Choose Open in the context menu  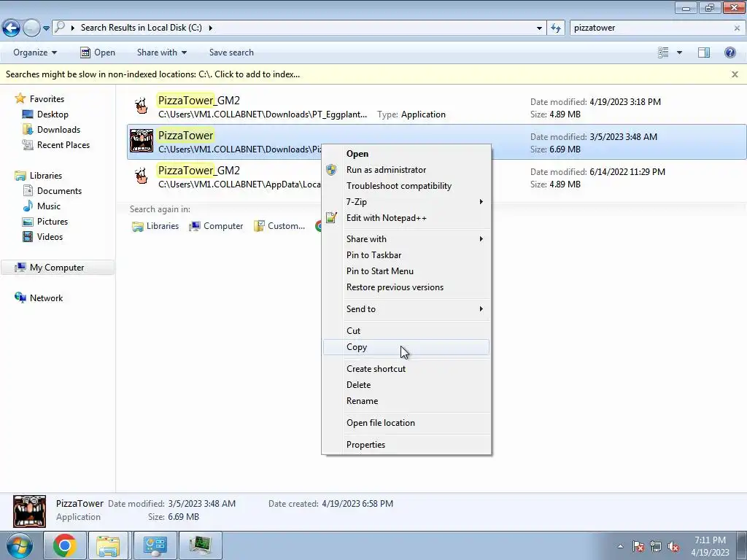406,154
